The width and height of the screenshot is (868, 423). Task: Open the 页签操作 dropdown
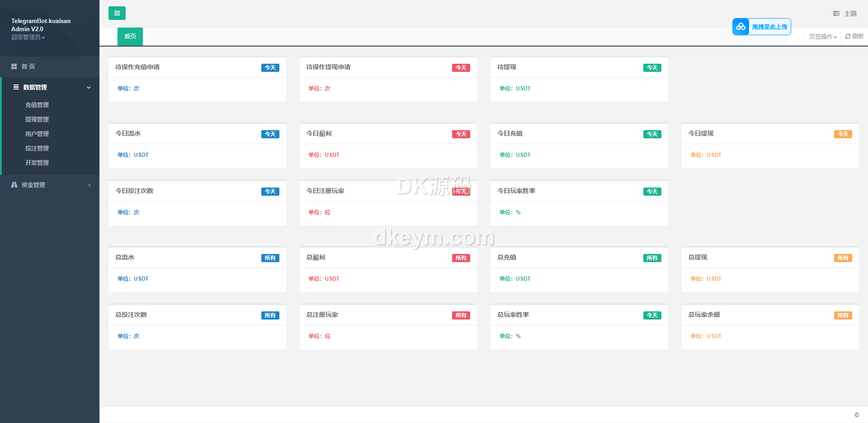[x=823, y=37]
